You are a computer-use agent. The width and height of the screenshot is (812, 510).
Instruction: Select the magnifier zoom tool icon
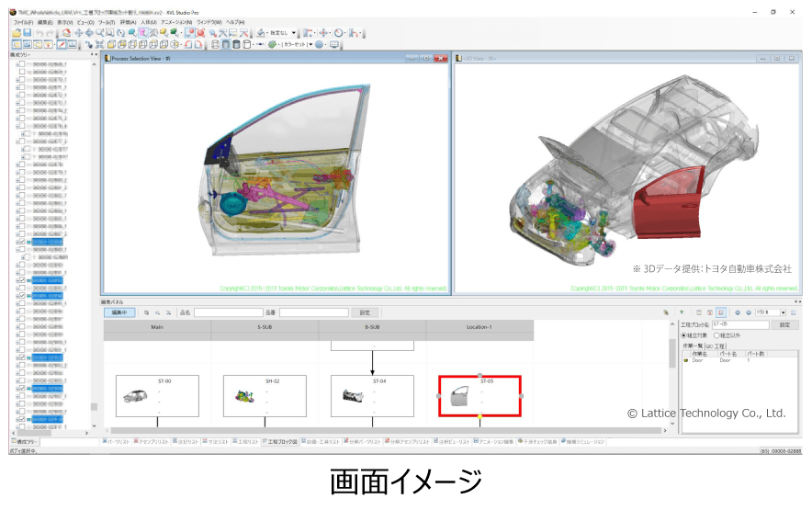tap(99, 32)
